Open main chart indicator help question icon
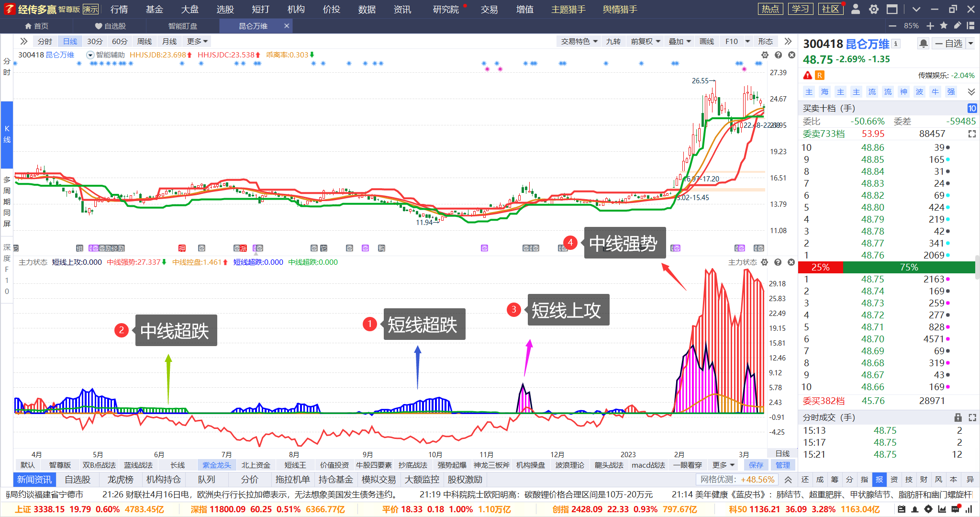 [778, 55]
